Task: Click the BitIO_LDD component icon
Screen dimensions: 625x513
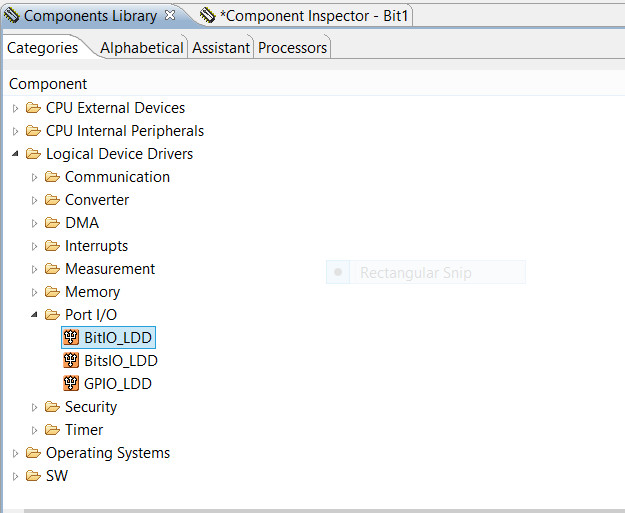Action: (x=70, y=338)
